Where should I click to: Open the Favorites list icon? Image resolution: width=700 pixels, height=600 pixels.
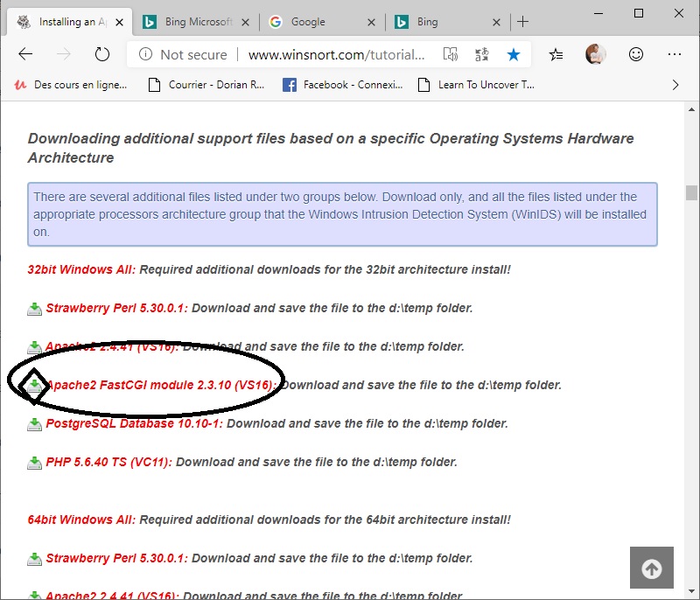pyautogui.click(x=556, y=54)
